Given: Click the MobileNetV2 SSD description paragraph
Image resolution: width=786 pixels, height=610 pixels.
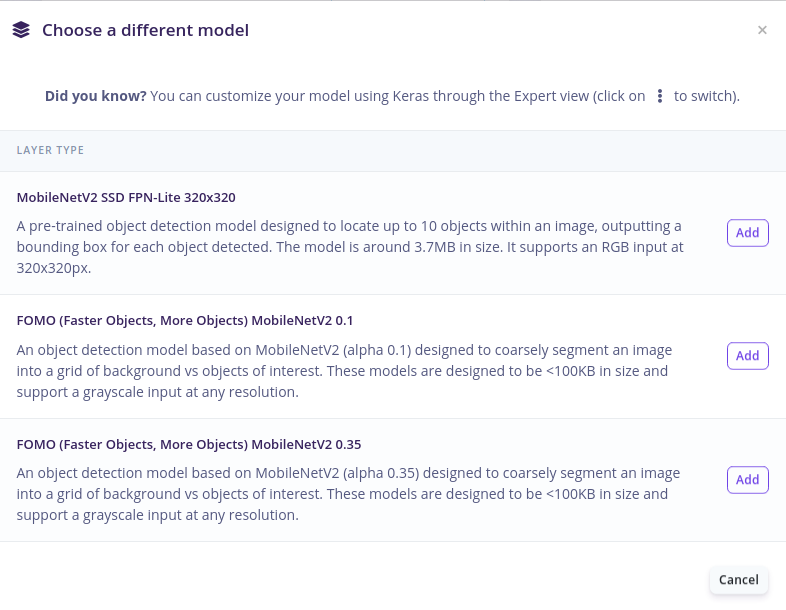Looking at the screenshot, I should point(350,247).
